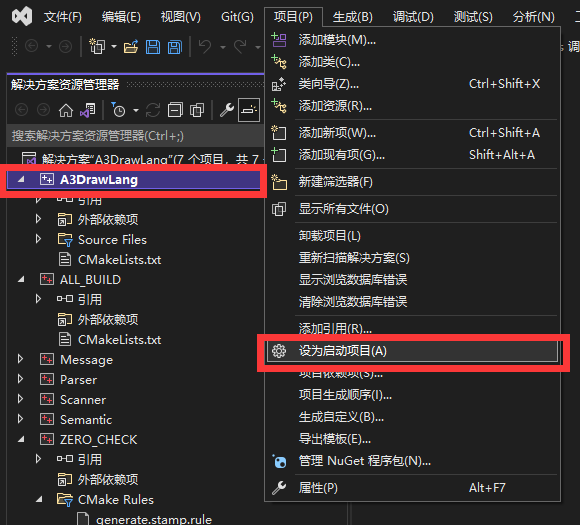The image size is (580, 525).
Task: Expand the Semantic project node
Action: pyautogui.click(x=20, y=419)
